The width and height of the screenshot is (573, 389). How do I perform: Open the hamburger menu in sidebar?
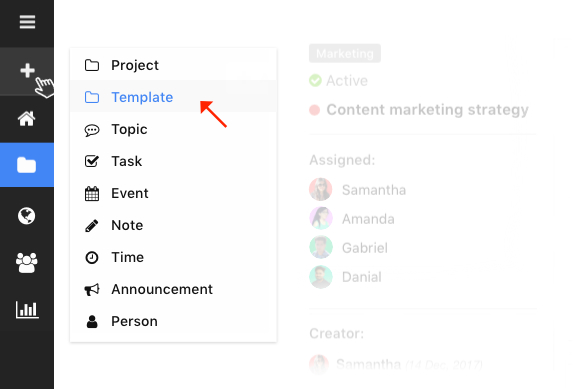[27, 22]
